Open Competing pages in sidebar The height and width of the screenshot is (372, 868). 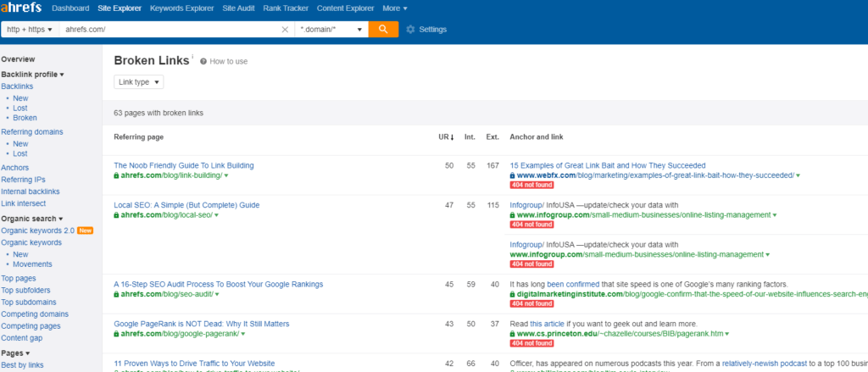(31, 326)
